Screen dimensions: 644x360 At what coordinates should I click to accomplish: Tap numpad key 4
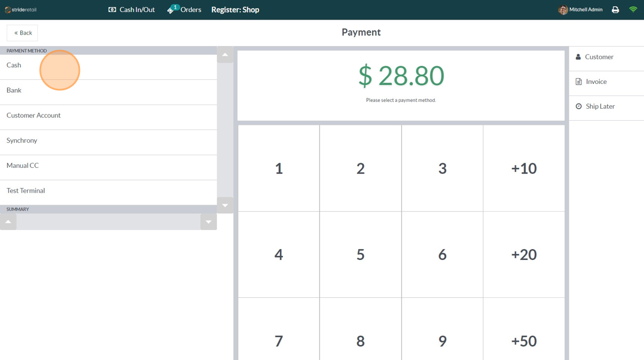[x=279, y=254]
